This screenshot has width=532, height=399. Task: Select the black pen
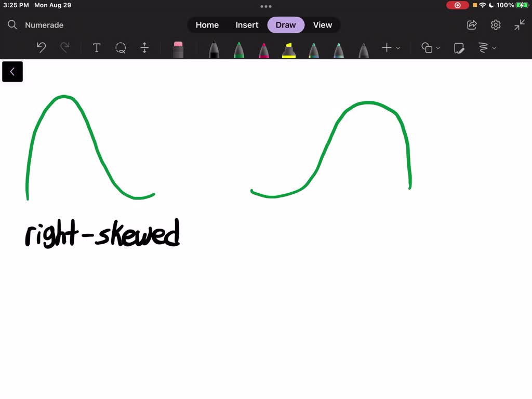pyautogui.click(x=214, y=50)
